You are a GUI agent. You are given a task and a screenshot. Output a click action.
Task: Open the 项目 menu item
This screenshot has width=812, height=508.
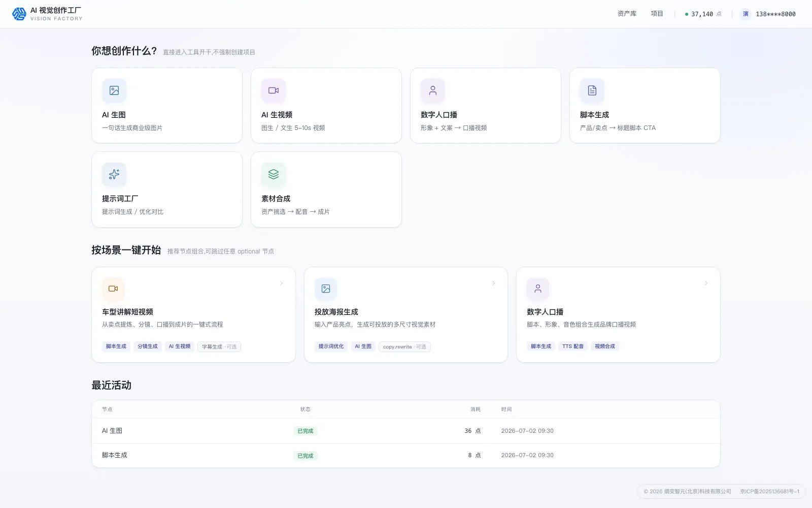pos(657,14)
